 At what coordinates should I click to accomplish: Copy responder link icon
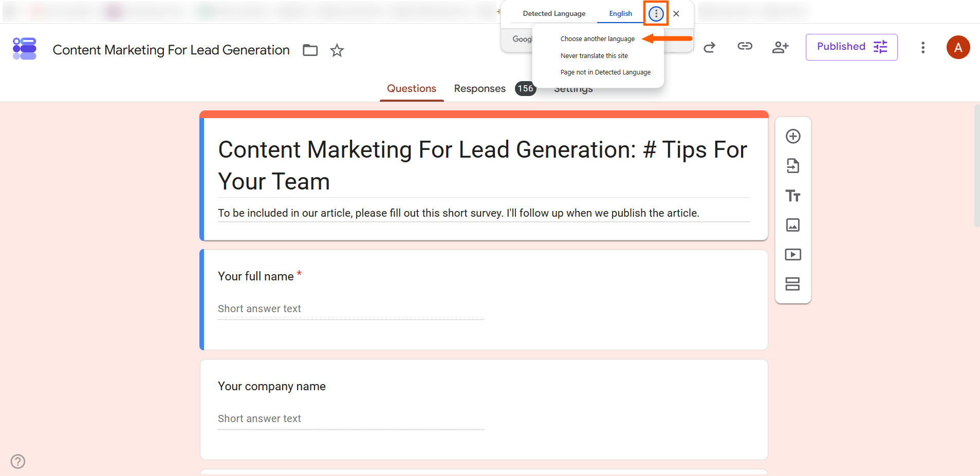pyautogui.click(x=745, y=47)
